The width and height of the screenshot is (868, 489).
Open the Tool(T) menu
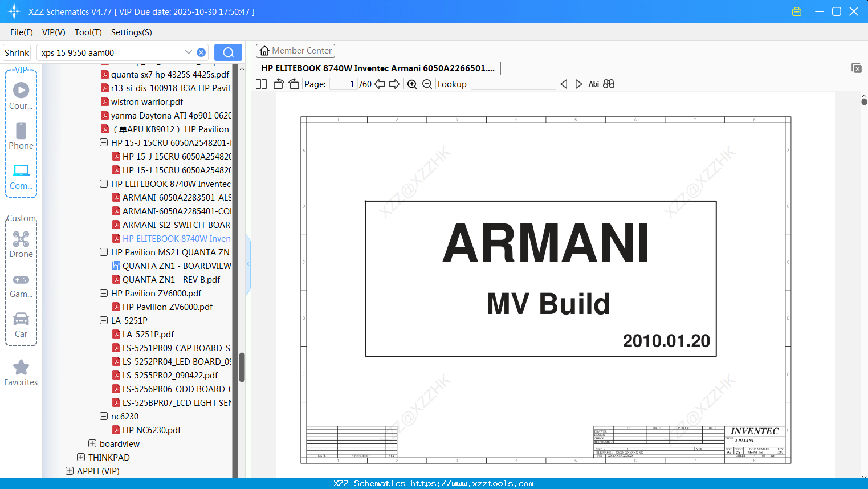88,32
